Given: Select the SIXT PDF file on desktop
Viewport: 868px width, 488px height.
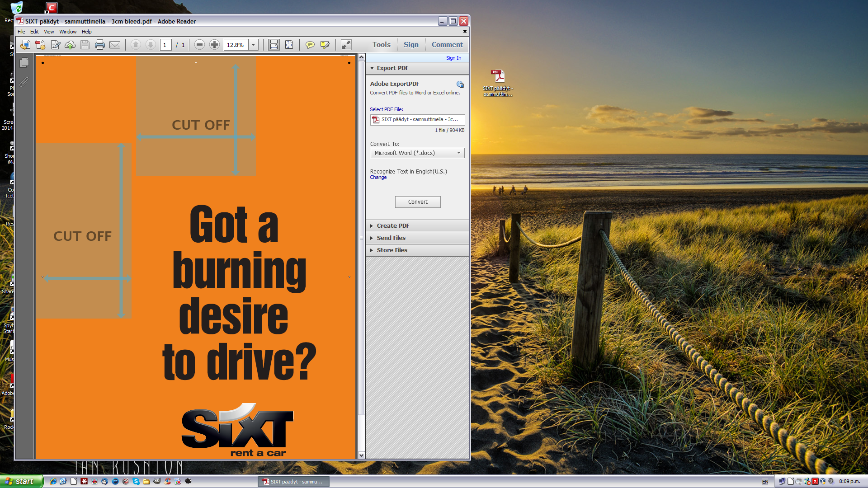Looking at the screenshot, I should (x=498, y=83).
